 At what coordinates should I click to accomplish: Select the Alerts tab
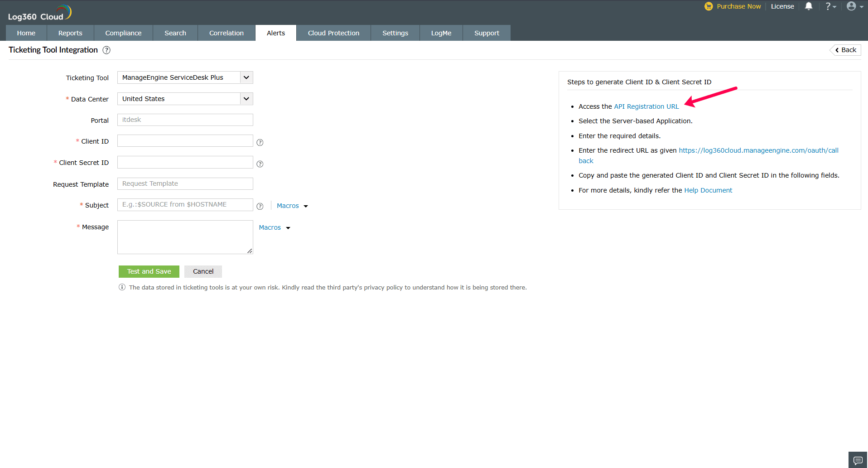(x=276, y=33)
